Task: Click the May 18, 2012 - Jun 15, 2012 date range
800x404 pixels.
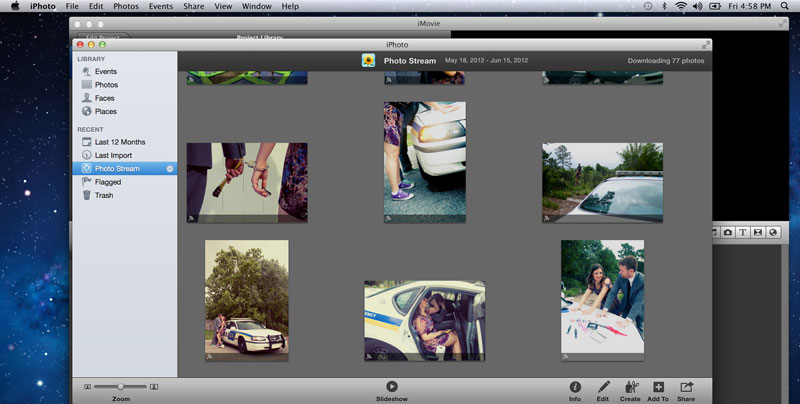Action: (x=486, y=60)
